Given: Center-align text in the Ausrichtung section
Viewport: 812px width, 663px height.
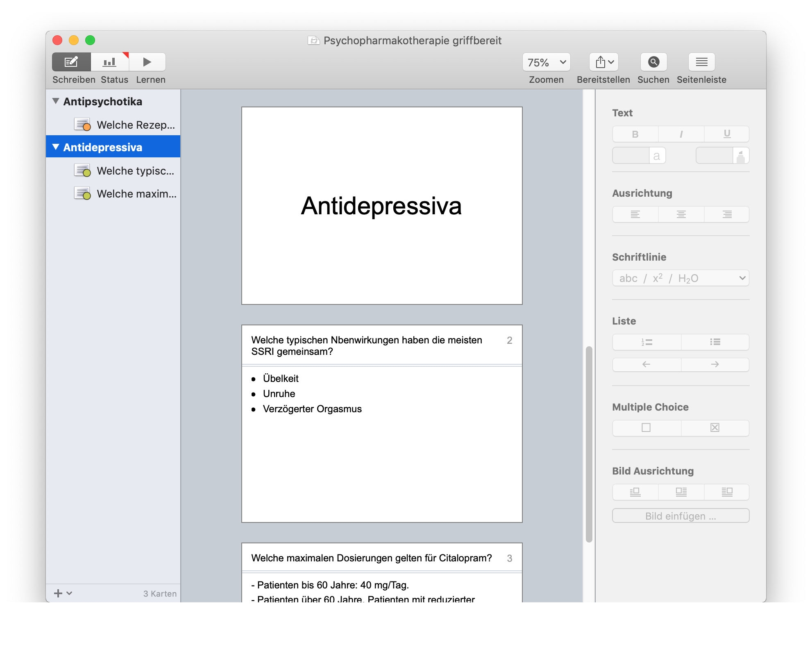Looking at the screenshot, I should (x=681, y=214).
